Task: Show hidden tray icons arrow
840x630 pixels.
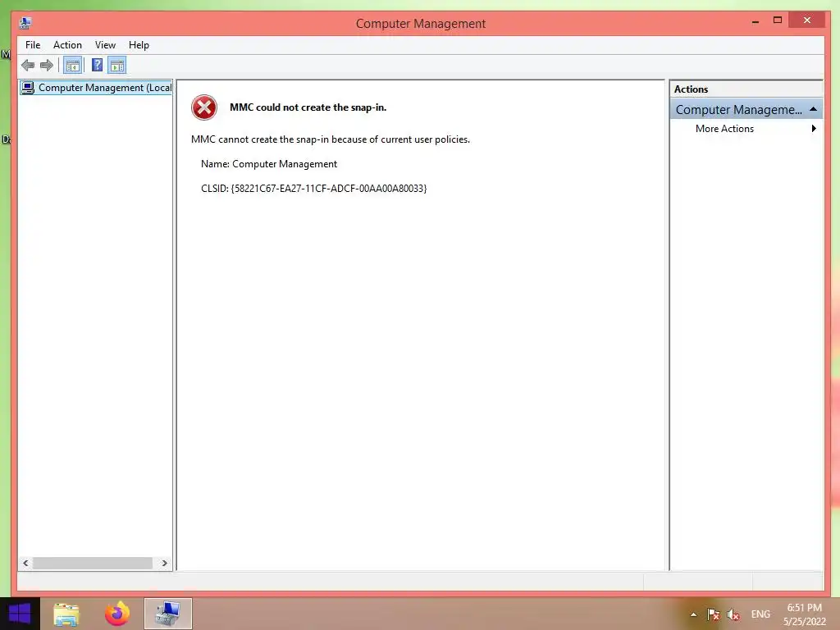Action: [693, 614]
